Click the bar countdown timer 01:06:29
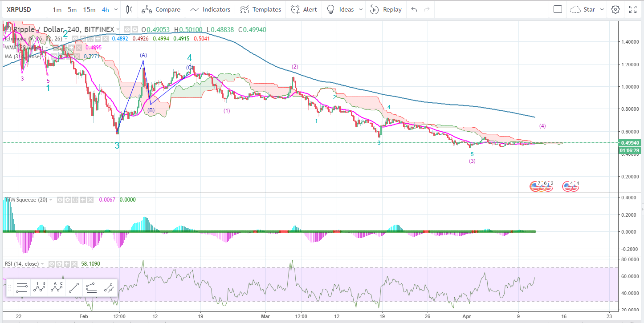Viewport: 644px width, 323px height. 630,150
